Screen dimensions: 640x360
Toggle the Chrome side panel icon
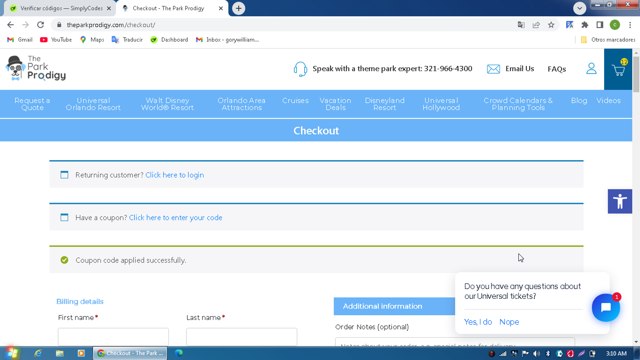click(x=600, y=25)
